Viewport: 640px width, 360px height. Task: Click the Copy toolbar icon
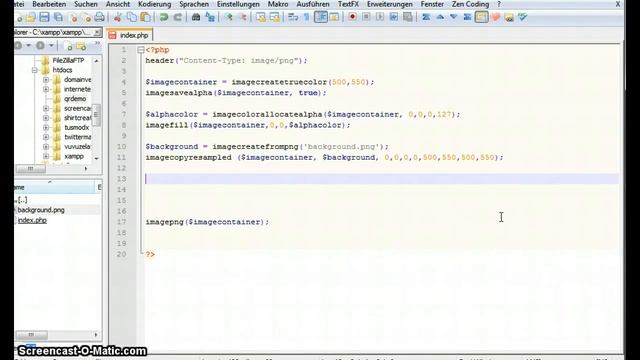point(131,17)
